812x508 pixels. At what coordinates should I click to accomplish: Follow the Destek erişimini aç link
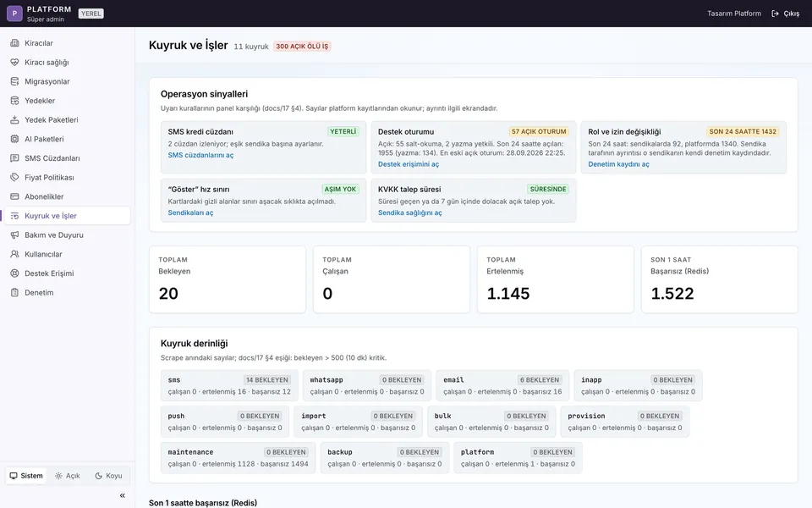click(x=408, y=163)
